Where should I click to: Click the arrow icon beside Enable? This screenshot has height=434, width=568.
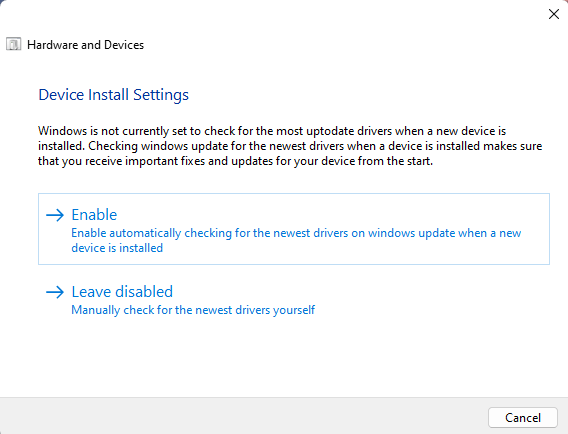click(55, 215)
